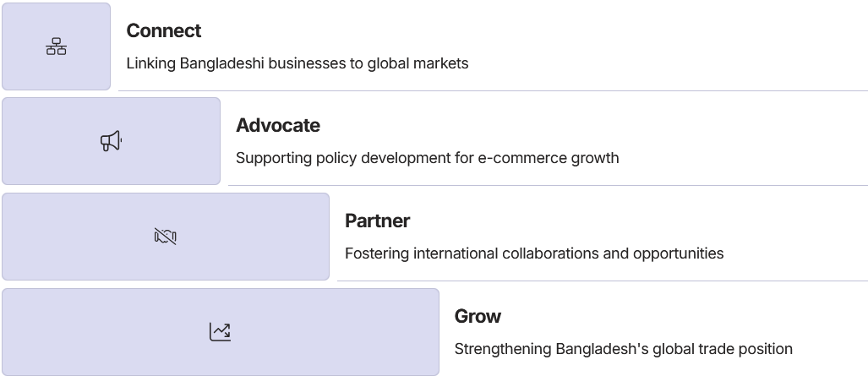Select the Advocate heading
The height and width of the screenshot is (376, 868).
point(278,125)
